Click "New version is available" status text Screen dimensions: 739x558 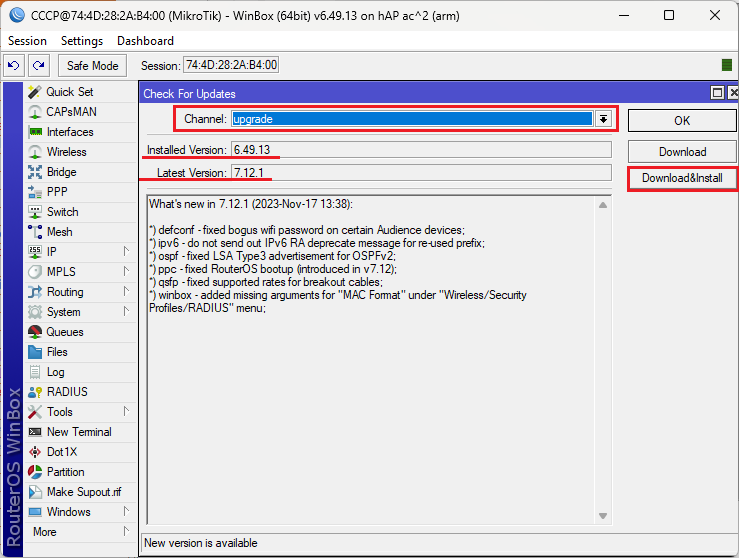(x=201, y=543)
